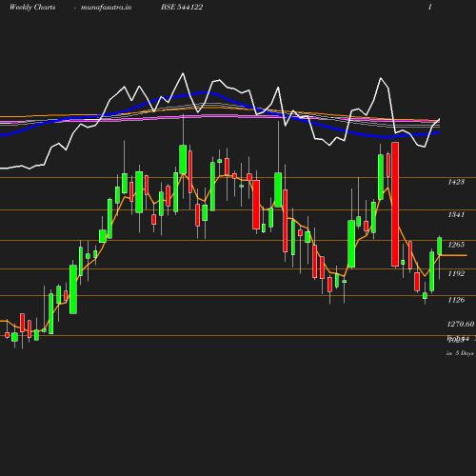Click the 'Weekly Charts' title text

(32, 7)
